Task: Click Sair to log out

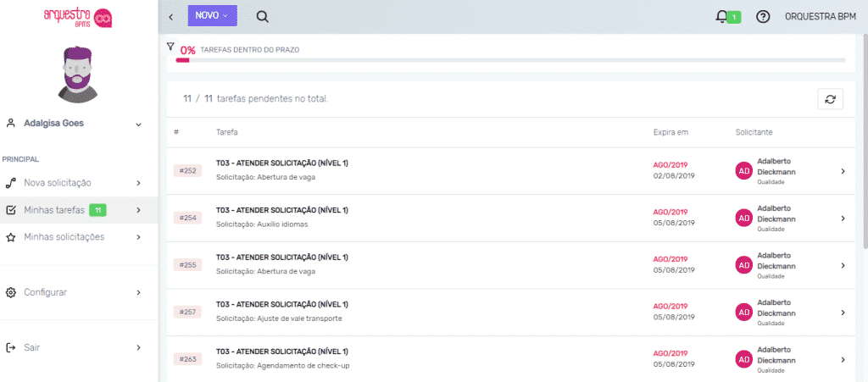Action: (32, 347)
